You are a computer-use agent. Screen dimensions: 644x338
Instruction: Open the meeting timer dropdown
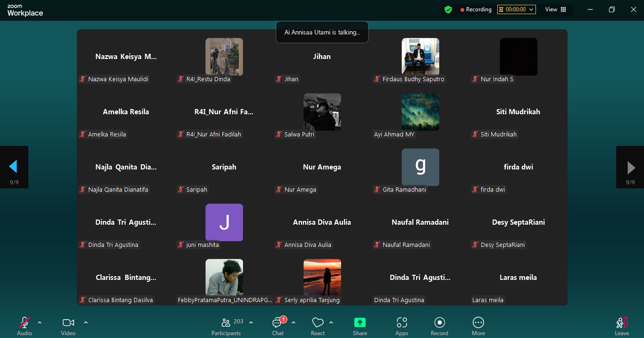(x=516, y=9)
